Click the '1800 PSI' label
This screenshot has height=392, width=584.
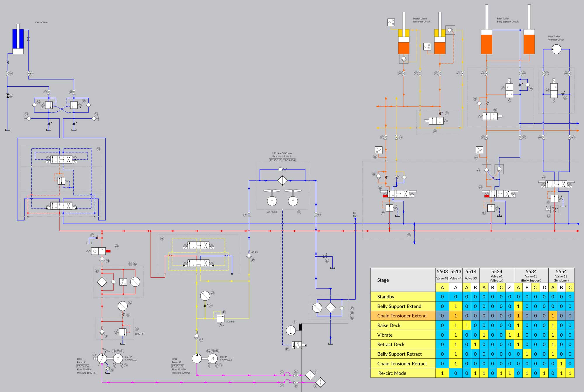(x=139, y=334)
